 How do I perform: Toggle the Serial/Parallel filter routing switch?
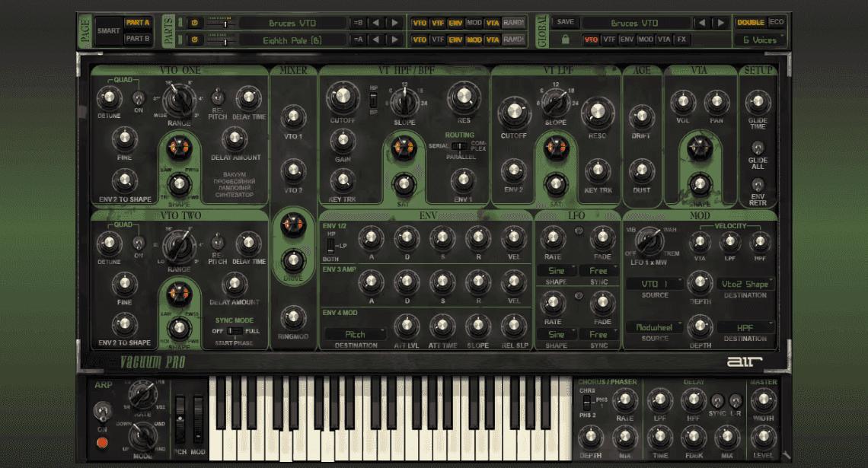(x=459, y=145)
